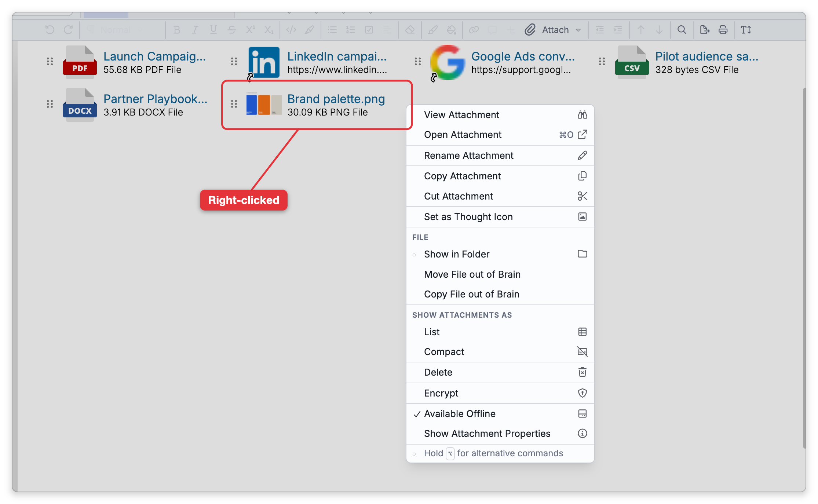Choose Set as Thought Icon
The image size is (818, 504).
point(500,217)
